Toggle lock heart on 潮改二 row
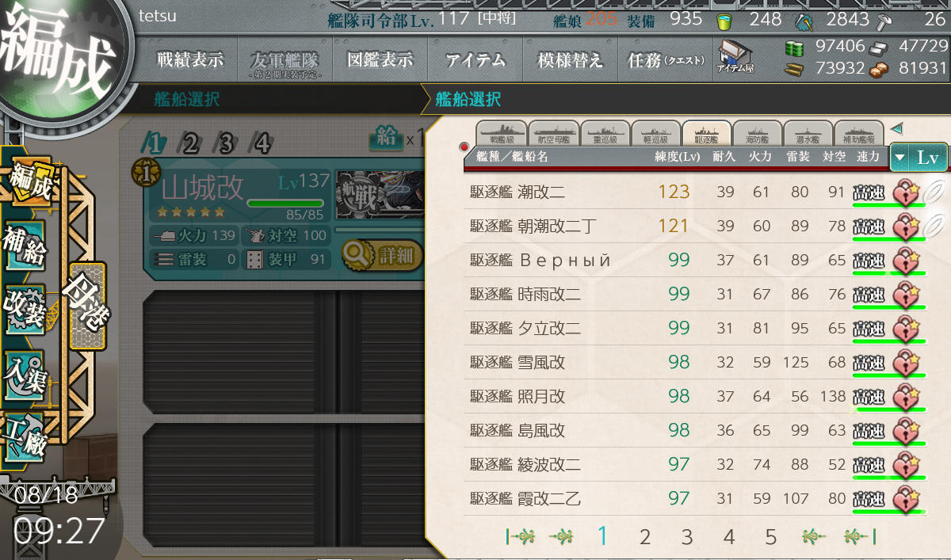951x560 pixels. click(x=906, y=192)
